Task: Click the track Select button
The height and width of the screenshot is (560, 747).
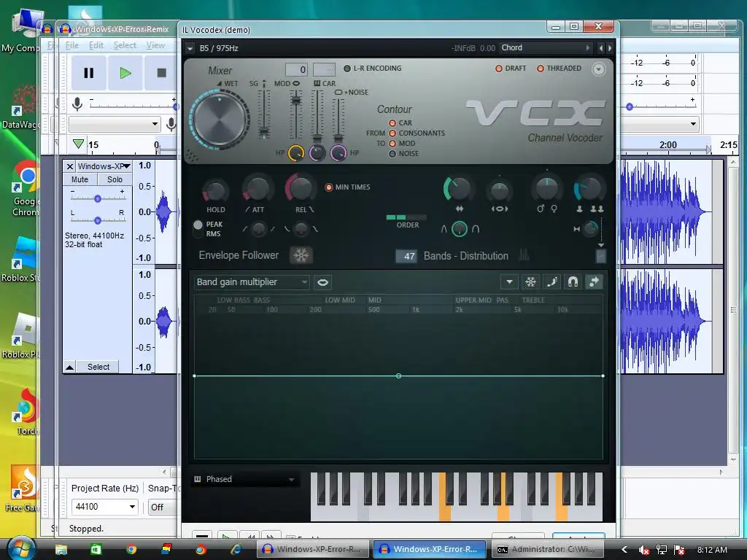Action: pos(98,367)
